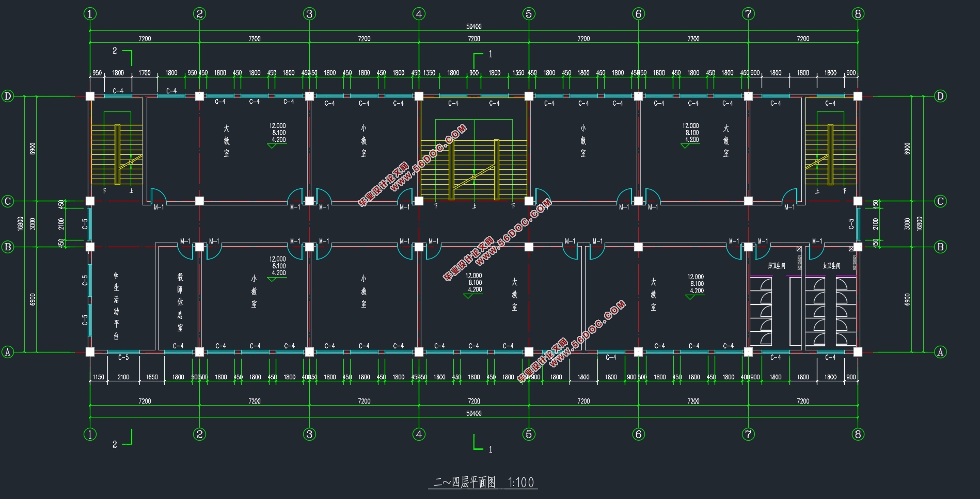
Task: Select the 学生活动平台 room label
Action: [116, 306]
